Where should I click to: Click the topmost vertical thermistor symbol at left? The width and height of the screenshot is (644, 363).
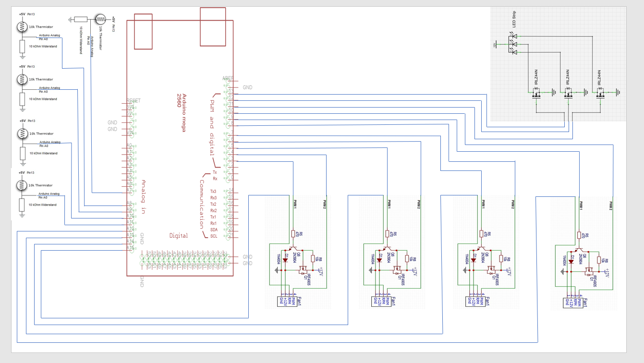22,27
